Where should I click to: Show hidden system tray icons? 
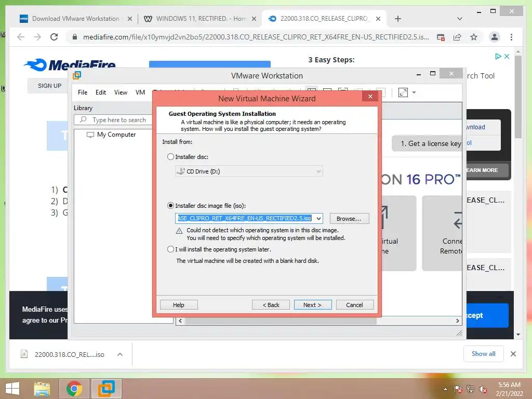(x=445, y=389)
